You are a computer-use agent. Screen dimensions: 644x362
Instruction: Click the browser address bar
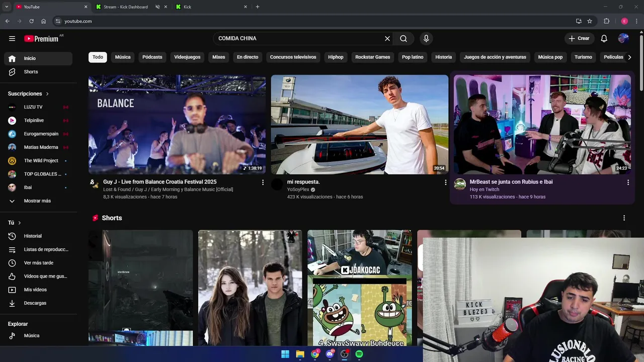click(317, 21)
